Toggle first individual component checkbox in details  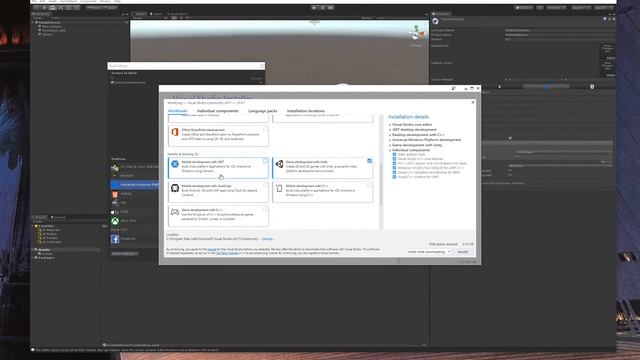pos(394,154)
